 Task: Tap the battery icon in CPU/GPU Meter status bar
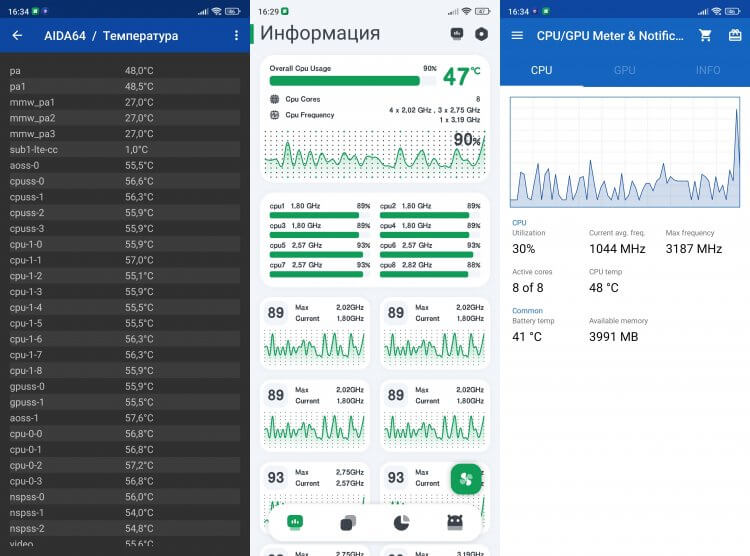733,11
